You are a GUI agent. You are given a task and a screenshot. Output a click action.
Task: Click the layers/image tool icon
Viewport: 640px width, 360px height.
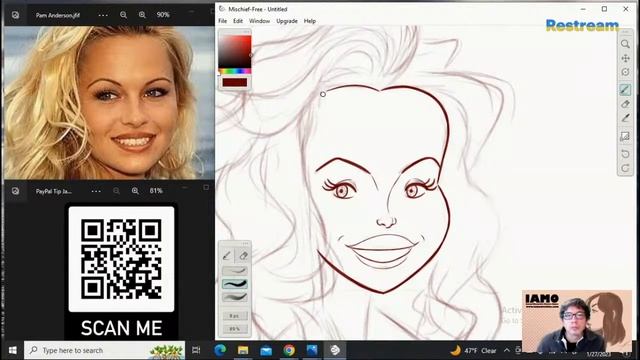[625, 136]
